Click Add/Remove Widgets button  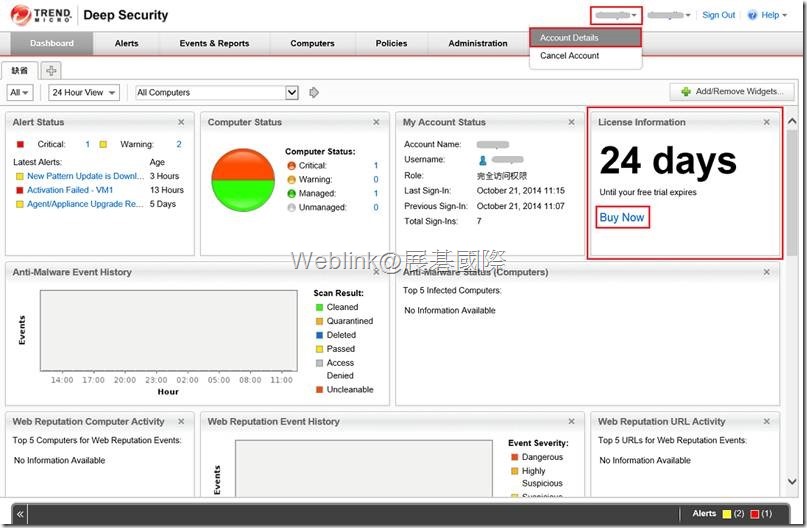(x=732, y=92)
